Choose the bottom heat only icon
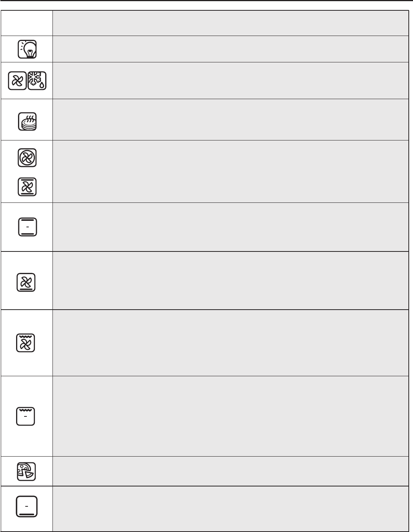The height and width of the screenshot is (532, 413). coord(27,507)
